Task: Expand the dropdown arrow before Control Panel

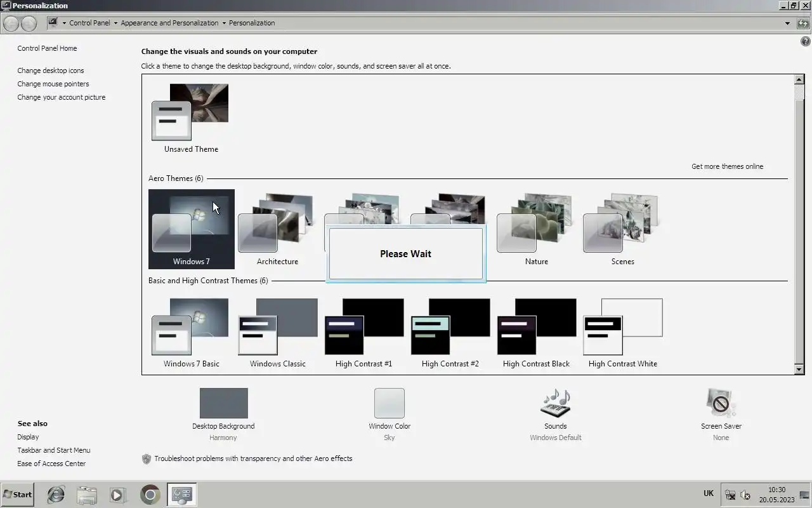Action: (x=64, y=23)
